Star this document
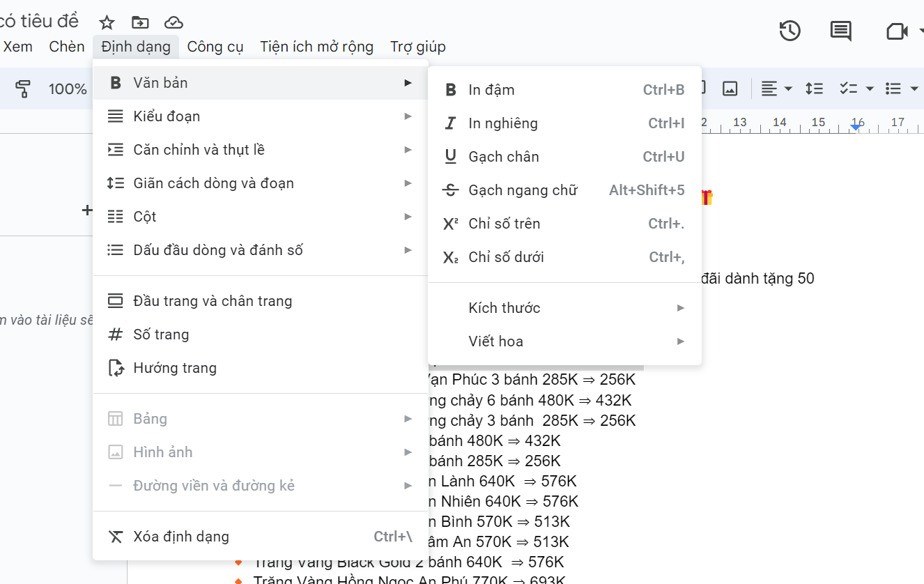The height and width of the screenshot is (584, 924). (x=107, y=22)
